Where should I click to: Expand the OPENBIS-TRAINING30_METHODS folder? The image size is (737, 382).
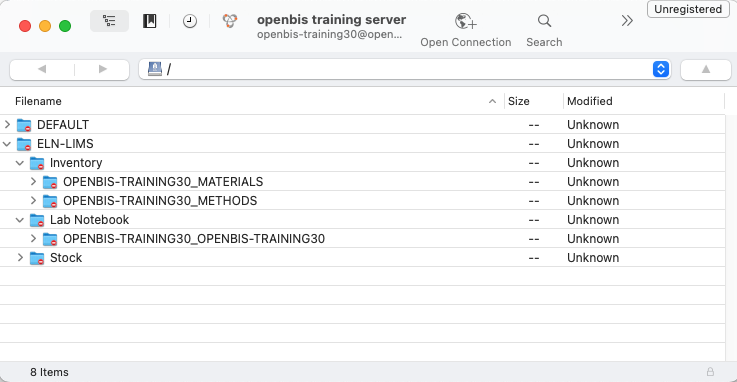tap(33, 201)
